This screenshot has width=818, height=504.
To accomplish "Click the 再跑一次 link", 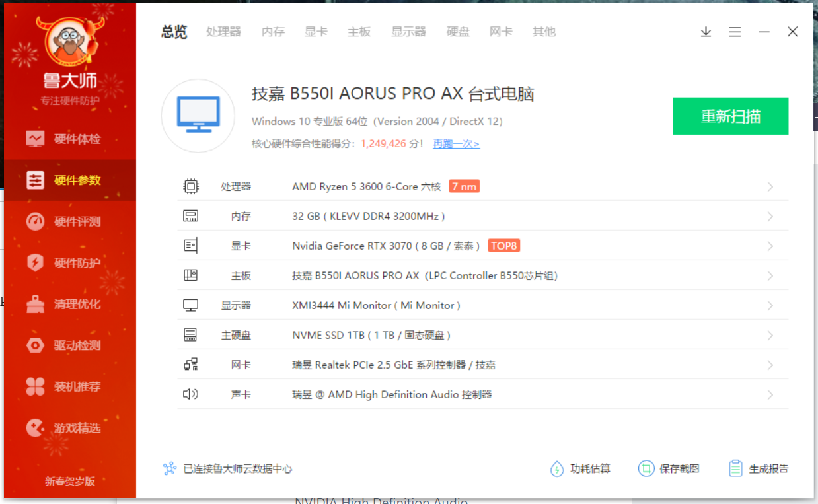I will click(x=456, y=143).
